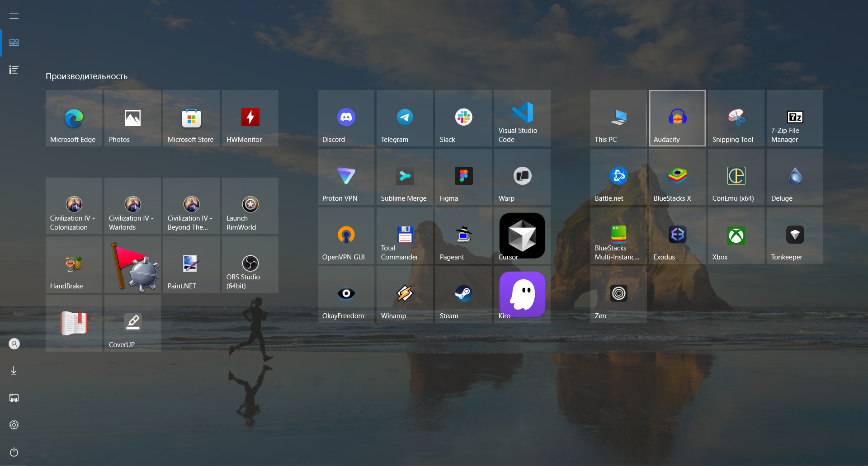
Task: Open BlueStacks Multi-Instance tile
Action: [618, 235]
